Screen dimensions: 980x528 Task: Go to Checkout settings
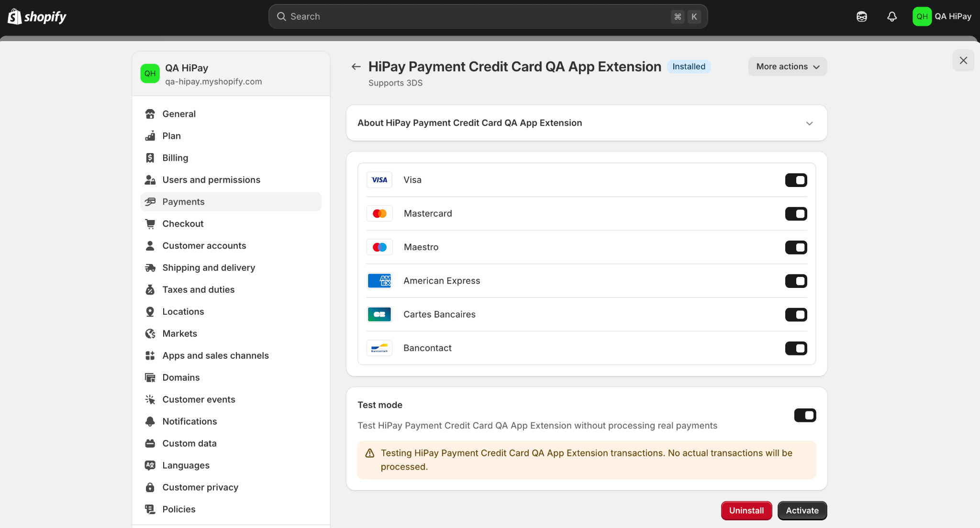click(231, 224)
